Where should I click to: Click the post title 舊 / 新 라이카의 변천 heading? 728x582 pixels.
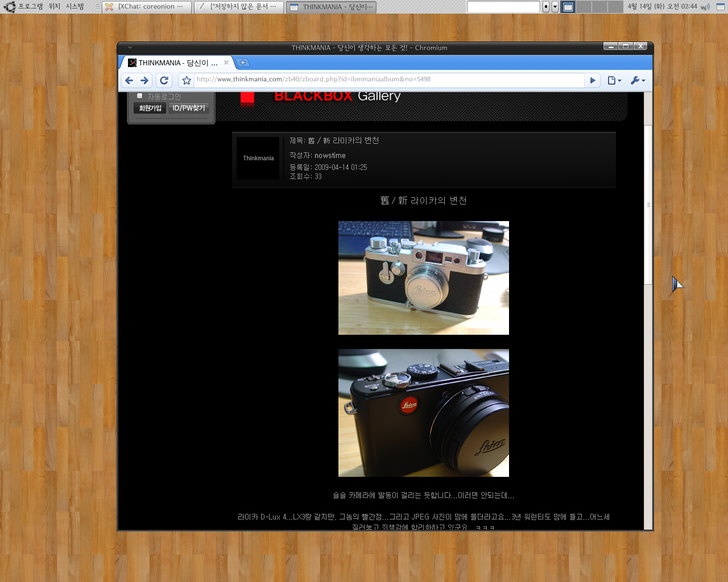(424, 201)
